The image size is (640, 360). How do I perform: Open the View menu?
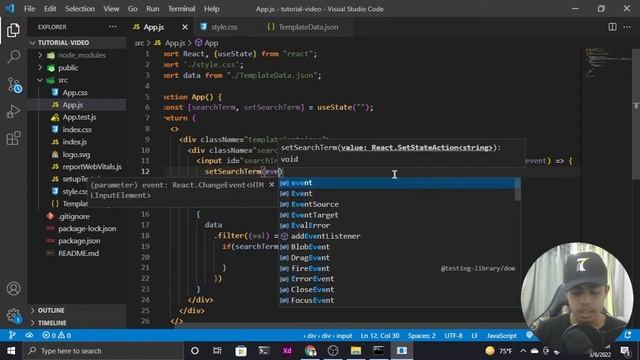click(111, 9)
